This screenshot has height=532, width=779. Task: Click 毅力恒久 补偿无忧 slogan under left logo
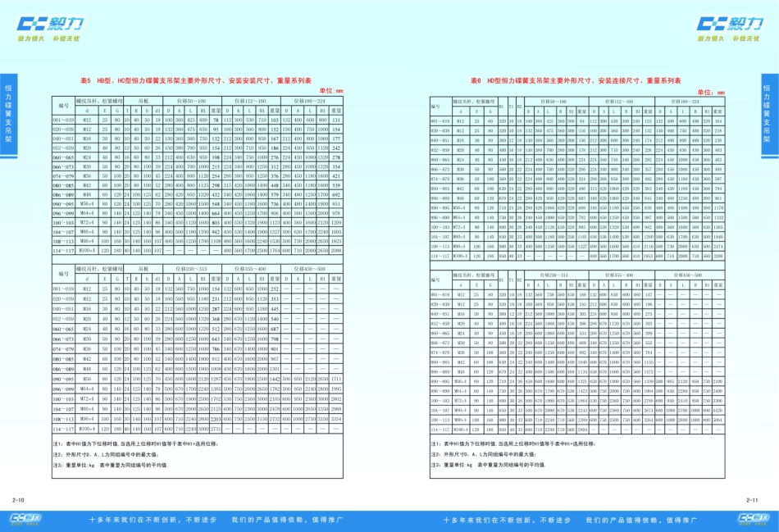tap(48, 39)
